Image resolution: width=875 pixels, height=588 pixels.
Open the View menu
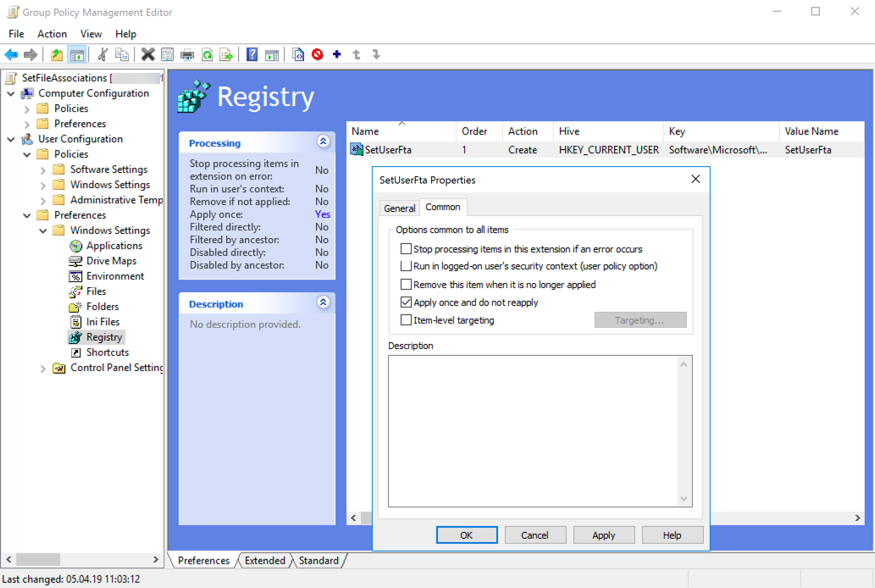tap(91, 34)
